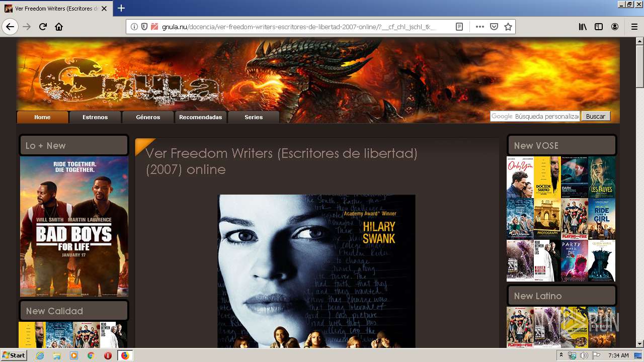Screen dimensions: 644x362
Task: Open the Freedom Writers Hilary Swank poster
Action: 316,271
